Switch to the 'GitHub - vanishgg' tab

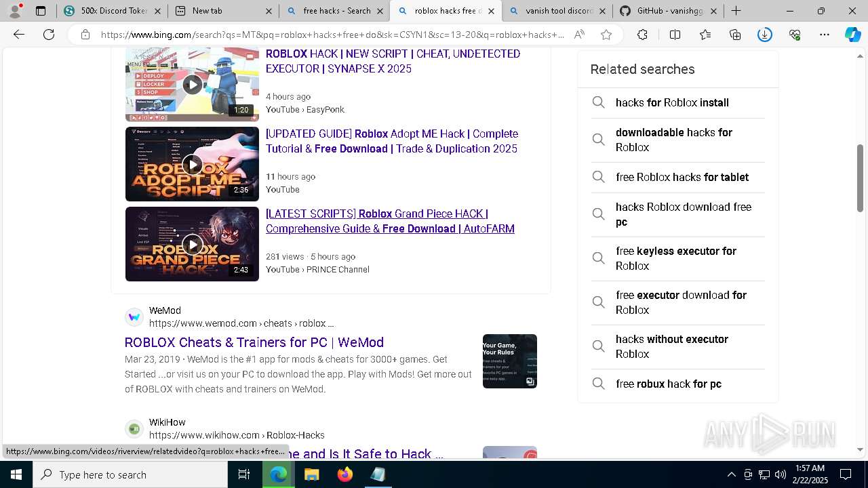coord(667,11)
